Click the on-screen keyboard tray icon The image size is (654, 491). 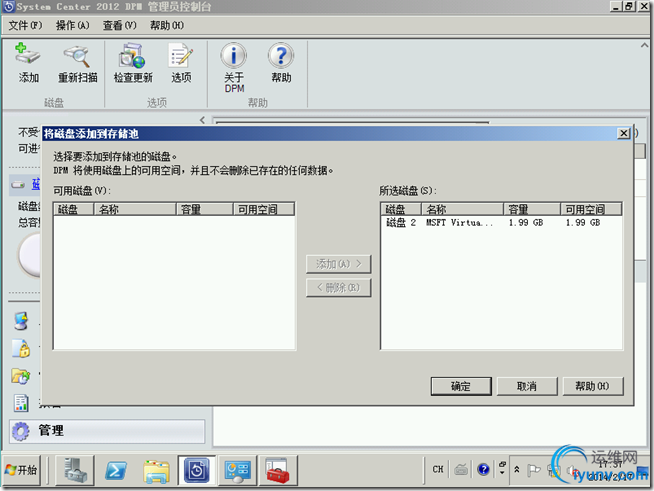coord(461,470)
